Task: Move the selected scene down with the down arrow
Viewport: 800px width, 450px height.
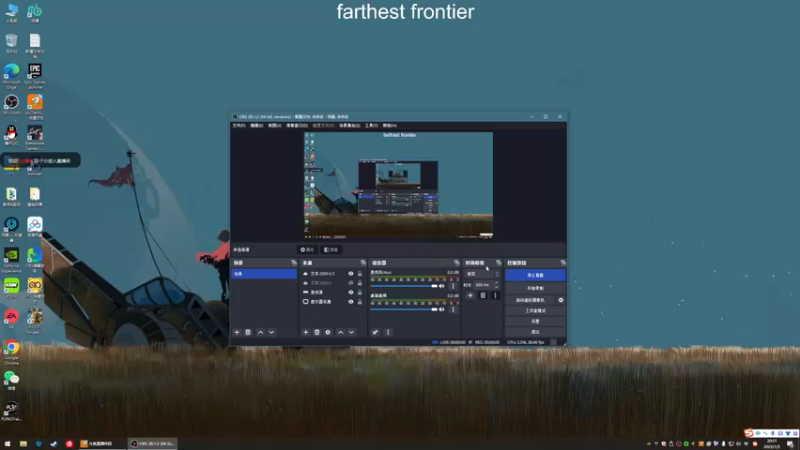Action: pos(271,332)
